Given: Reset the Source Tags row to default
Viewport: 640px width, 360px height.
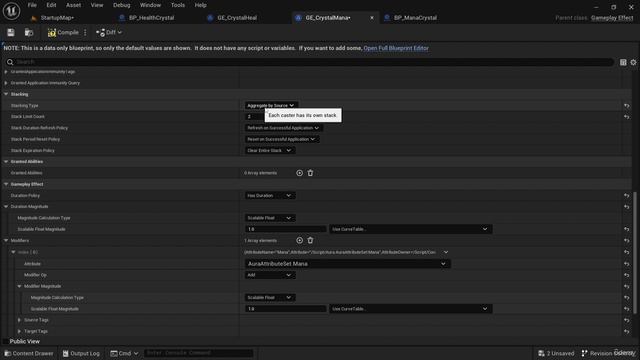Looking at the screenshot, I should tap(627, 320).
